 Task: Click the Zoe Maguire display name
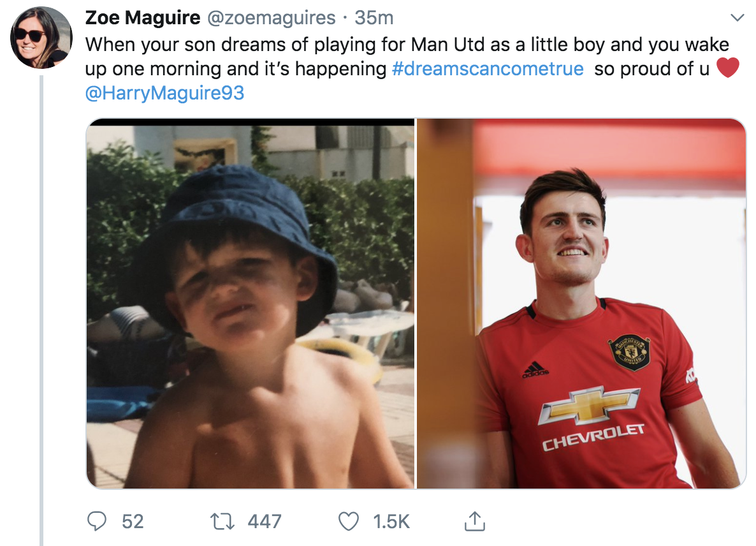click(x=142, y=18)
